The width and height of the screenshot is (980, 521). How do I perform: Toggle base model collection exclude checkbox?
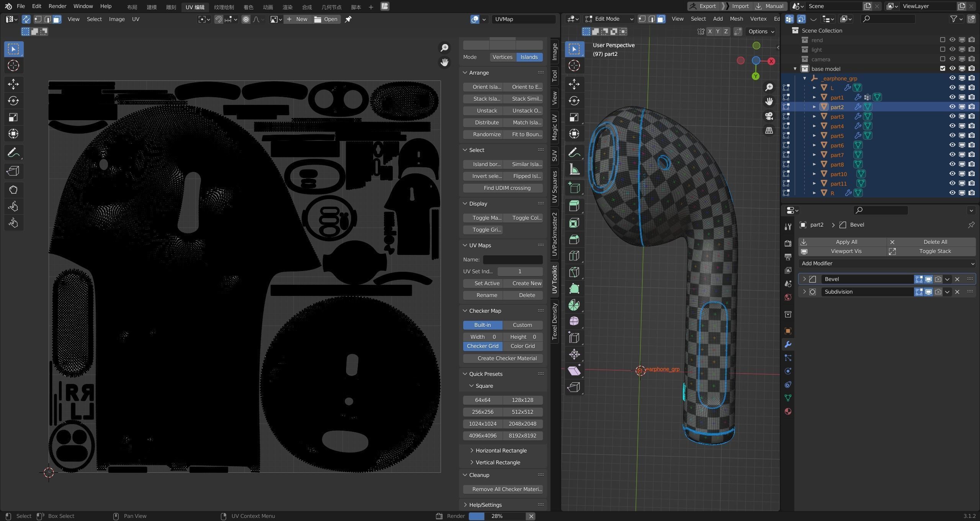(x=942, y=69)
